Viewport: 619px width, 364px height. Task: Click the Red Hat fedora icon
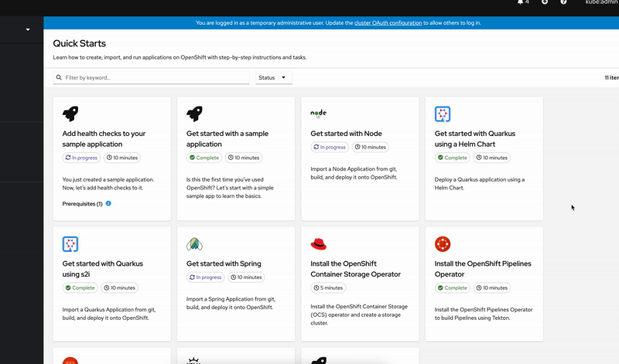point(318,244)
